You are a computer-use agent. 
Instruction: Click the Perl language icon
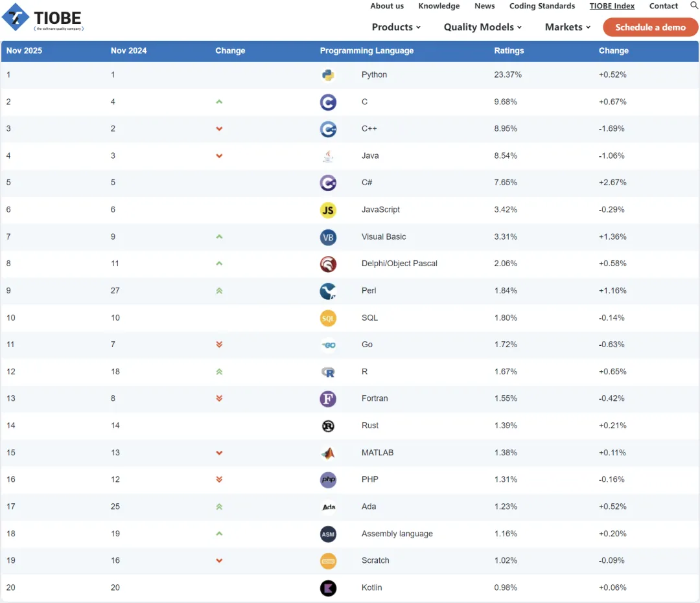coord(328,291)
